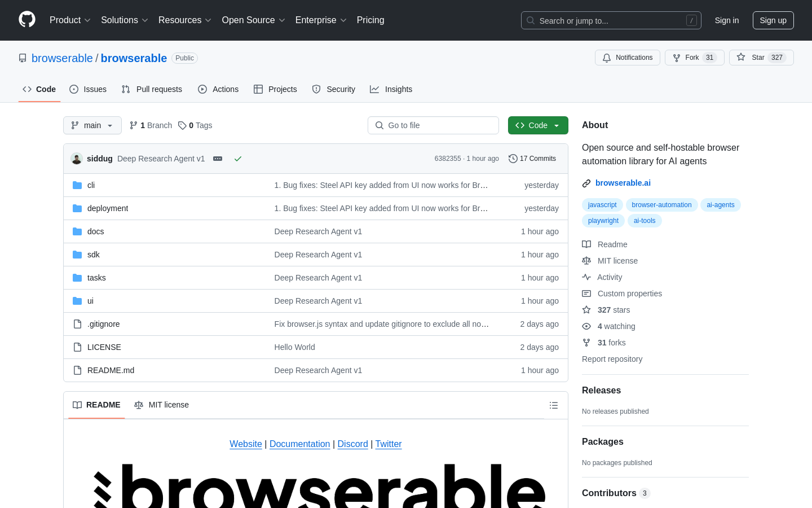Image resolution: width=812 pixels, height=508 pixels.
Task: Open the Enterprise dropdown
Action: 321,20
